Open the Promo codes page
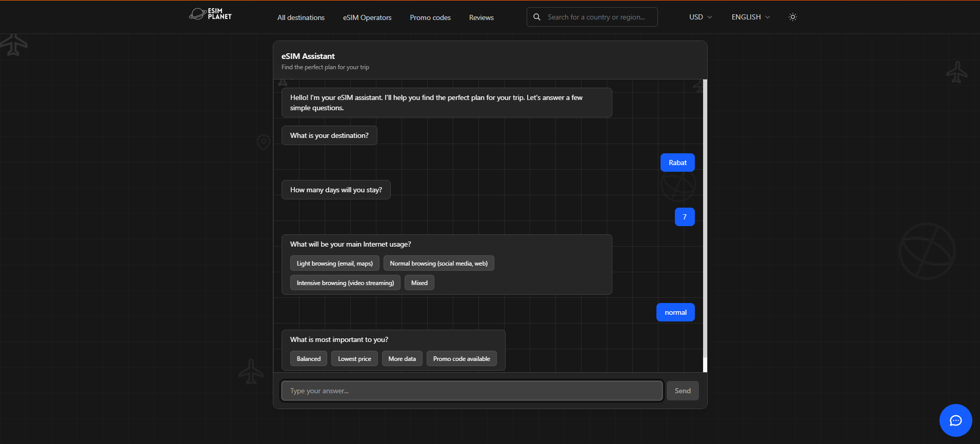 [x=430, y=17]
